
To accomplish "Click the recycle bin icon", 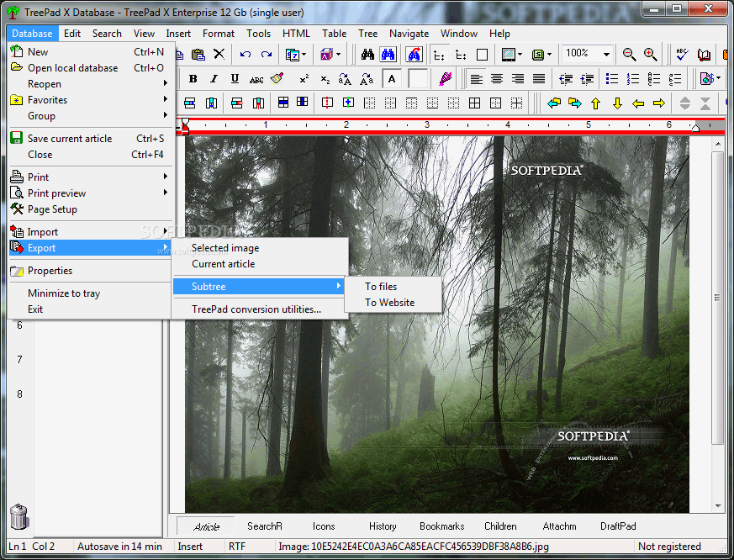I will pyautogui.click(x=19, y=516).
